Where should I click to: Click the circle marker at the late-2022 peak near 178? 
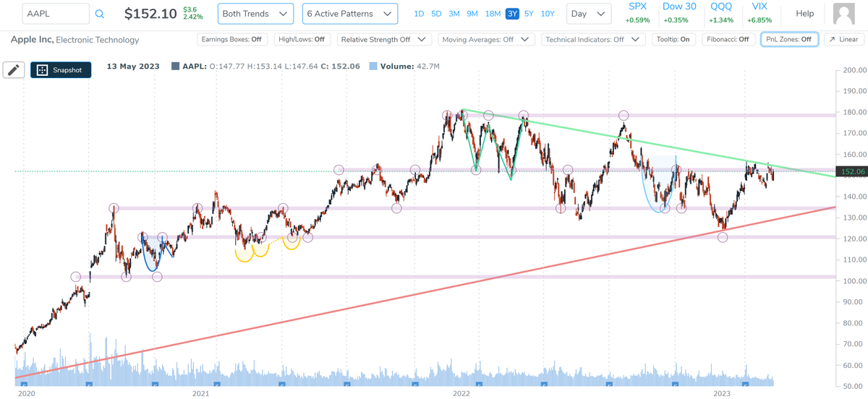tap(624, 115)
